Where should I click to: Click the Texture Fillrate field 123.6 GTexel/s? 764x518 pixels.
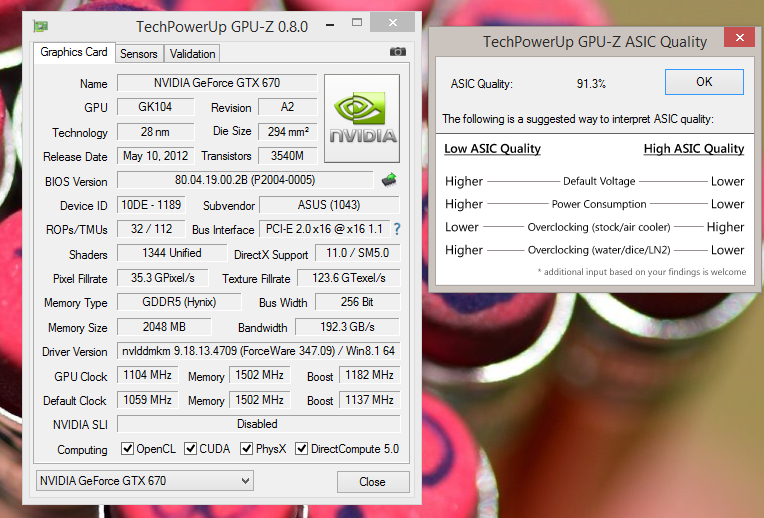click(x=348, y=278)
